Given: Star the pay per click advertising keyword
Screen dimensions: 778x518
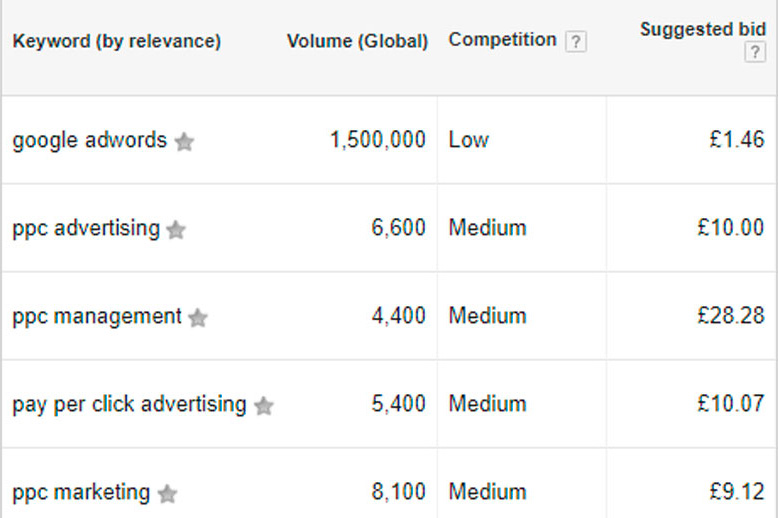Looking at the screenshot, I should (263, 406).
